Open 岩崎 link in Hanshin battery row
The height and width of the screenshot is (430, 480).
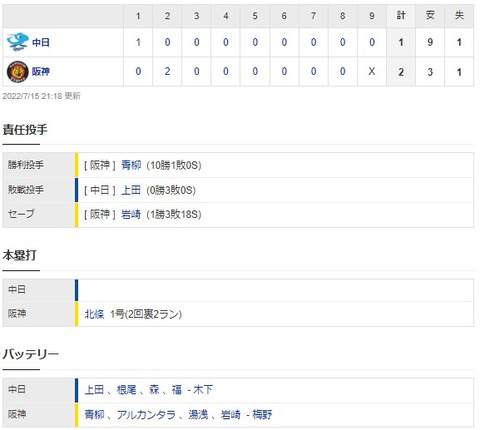pos(231,414)
